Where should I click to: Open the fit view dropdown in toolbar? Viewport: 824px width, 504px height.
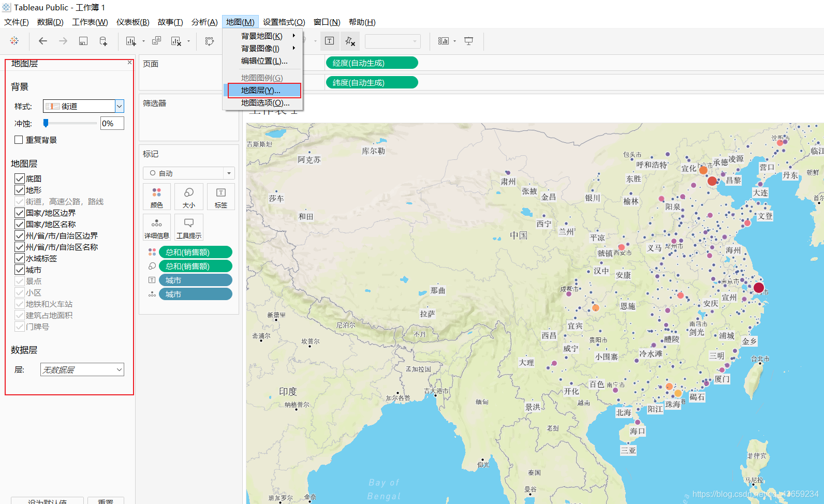pos(392,41)
